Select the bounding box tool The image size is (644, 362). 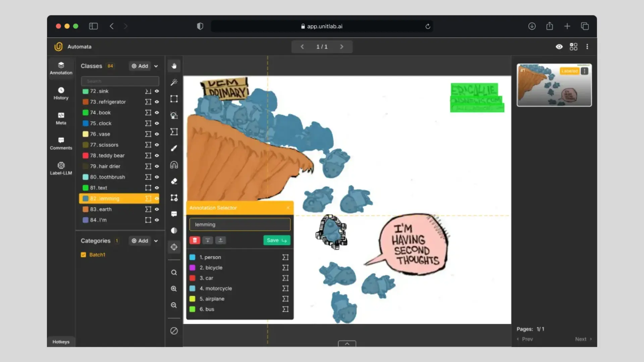point(174,99)
